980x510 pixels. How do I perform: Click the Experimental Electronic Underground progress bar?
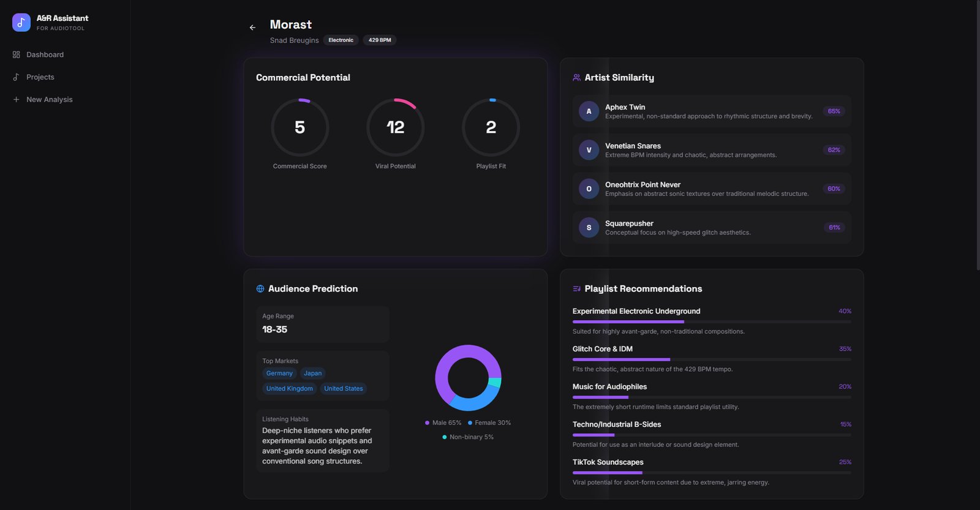click(712, 321)
